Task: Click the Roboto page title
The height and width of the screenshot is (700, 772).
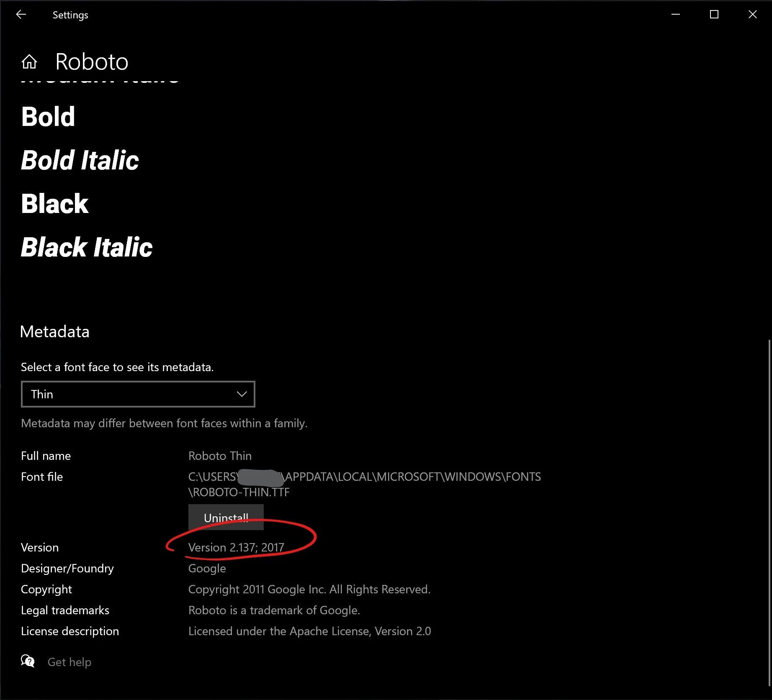Action: pos(92,62)
